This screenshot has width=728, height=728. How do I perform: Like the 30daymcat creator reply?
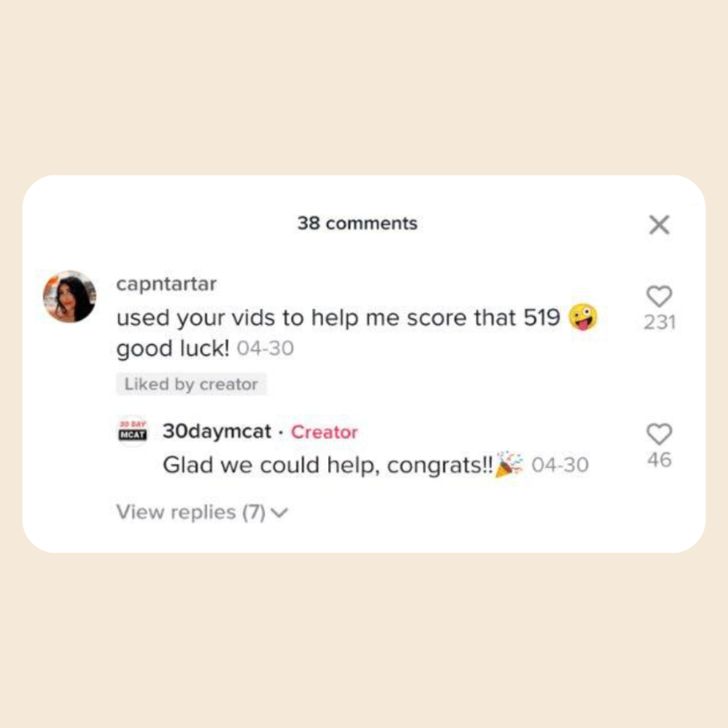click(659, 434)
